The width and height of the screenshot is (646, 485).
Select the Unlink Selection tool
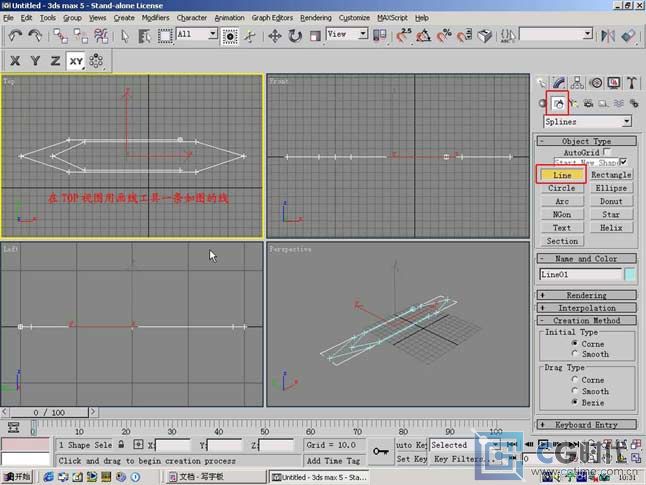tap(81, 36)
